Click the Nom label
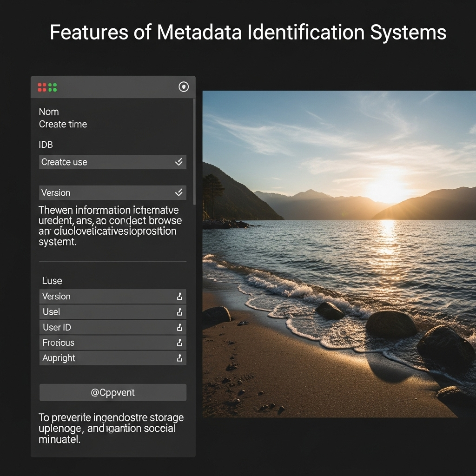 (49, 112)
